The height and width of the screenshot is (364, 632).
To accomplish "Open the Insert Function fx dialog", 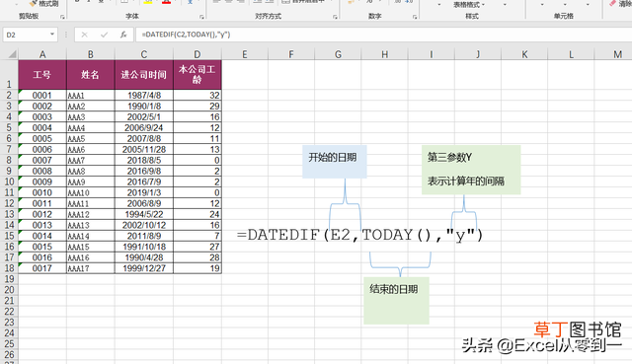I will point(123,35).
